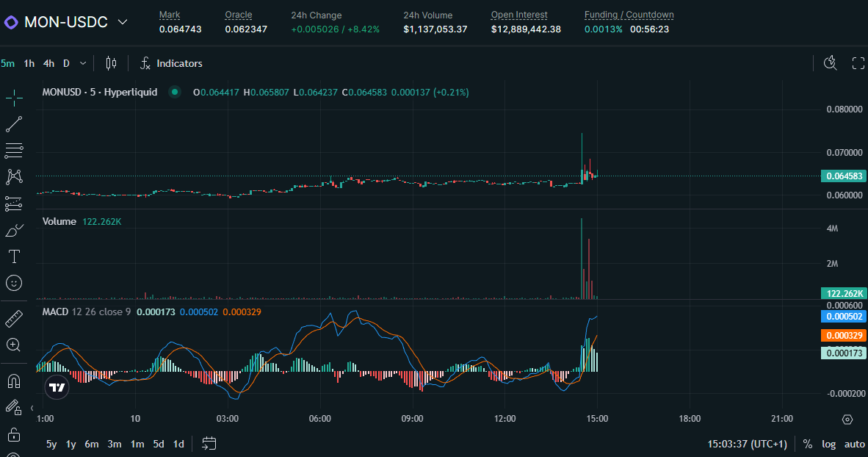The width and height of the screenshot is (868, 457).
Task: Select the MACD indicator legend
Action: point(55,312)
